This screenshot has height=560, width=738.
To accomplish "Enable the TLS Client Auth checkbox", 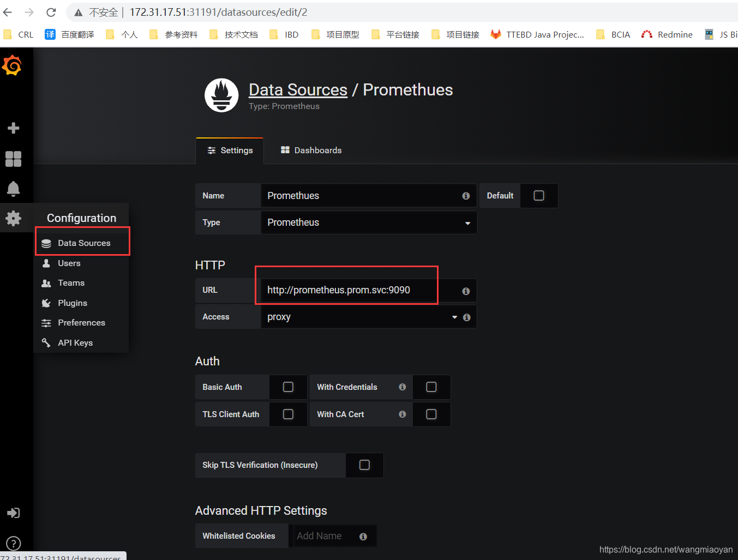I will coord(288,414).
